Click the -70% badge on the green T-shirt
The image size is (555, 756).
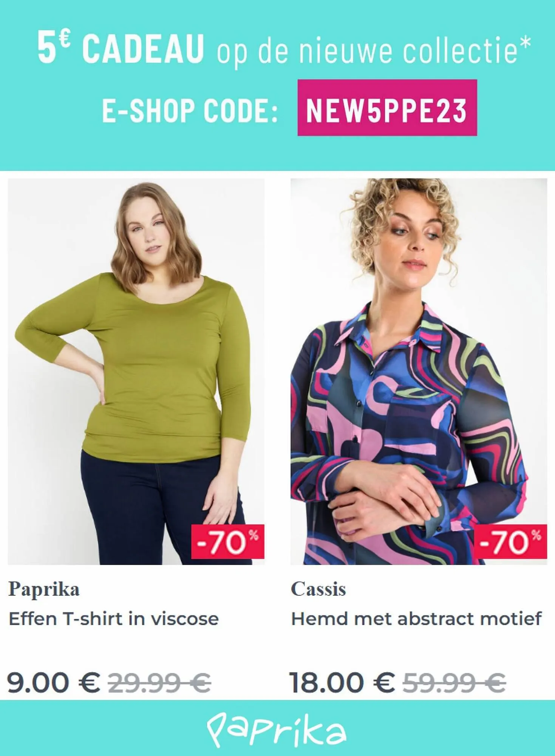click(228, 542)
